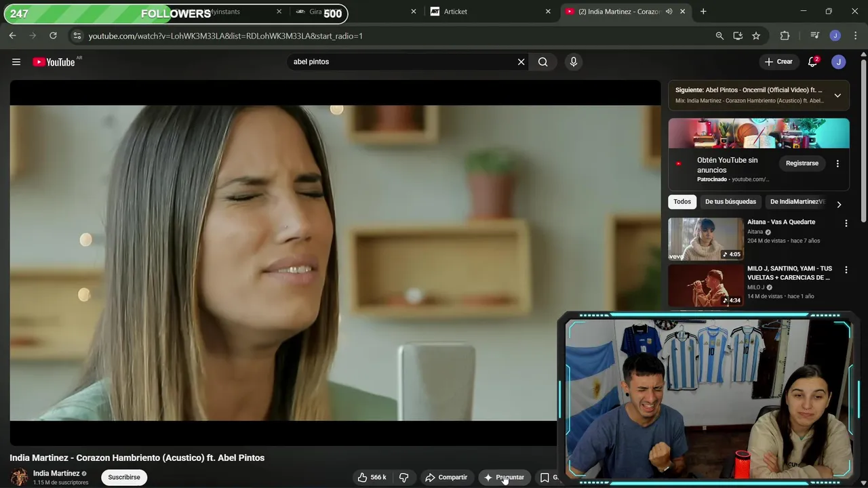Click the video title Corazon Hambriento
Screen dimensions: 868x488
(x=137, y=458)
